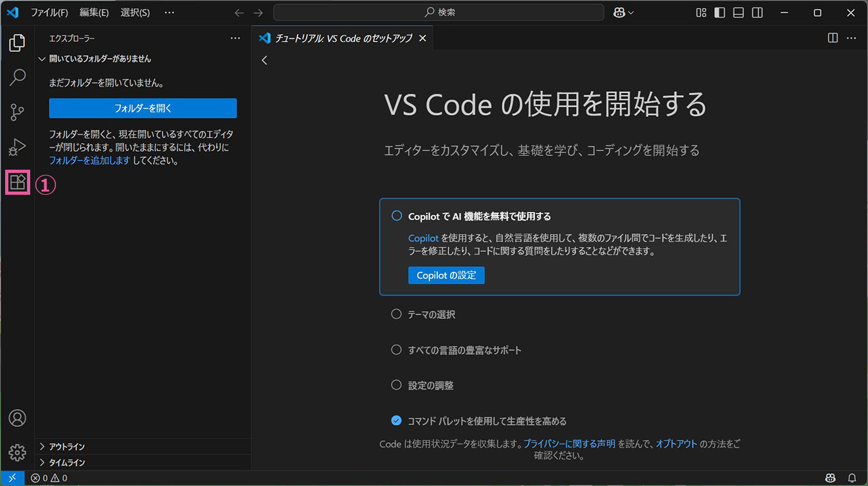Click the 検索 command center box
Viewport: 868px width, 486px height.
coord(439,12)
